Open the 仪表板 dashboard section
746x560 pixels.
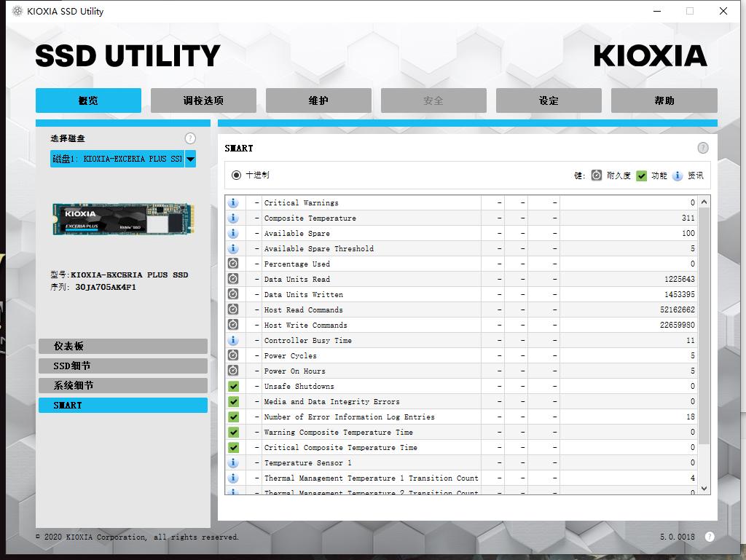click(122, 346)
